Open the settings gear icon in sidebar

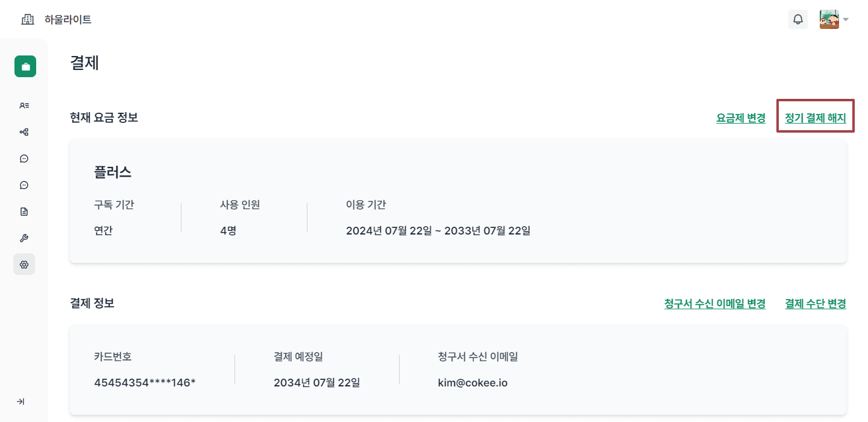24,264
